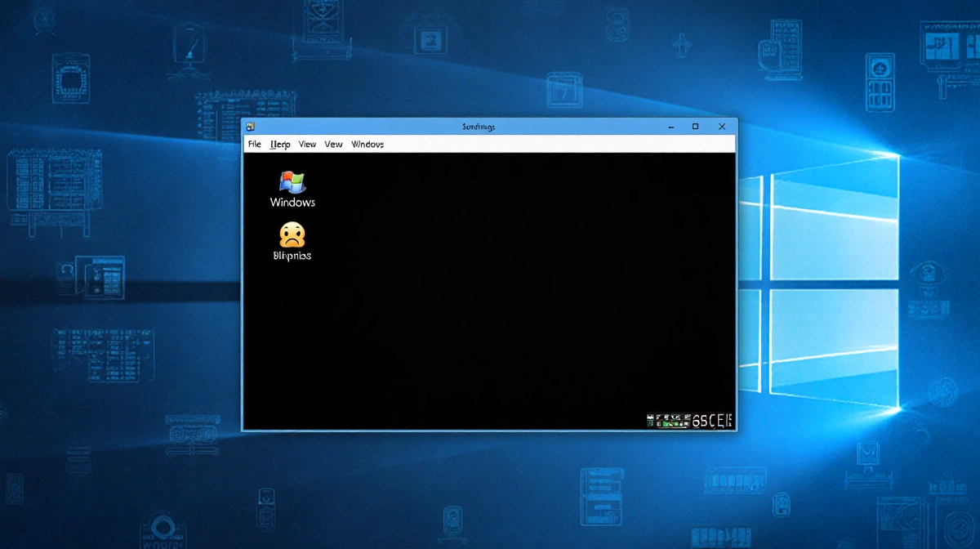
Task: Open the Help menu
Action: coord(280,145)
